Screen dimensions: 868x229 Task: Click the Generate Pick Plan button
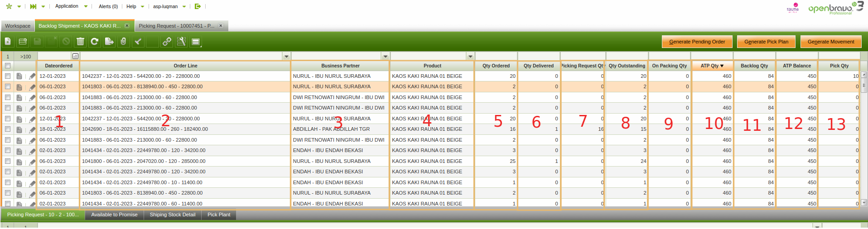tap(766, 42)
